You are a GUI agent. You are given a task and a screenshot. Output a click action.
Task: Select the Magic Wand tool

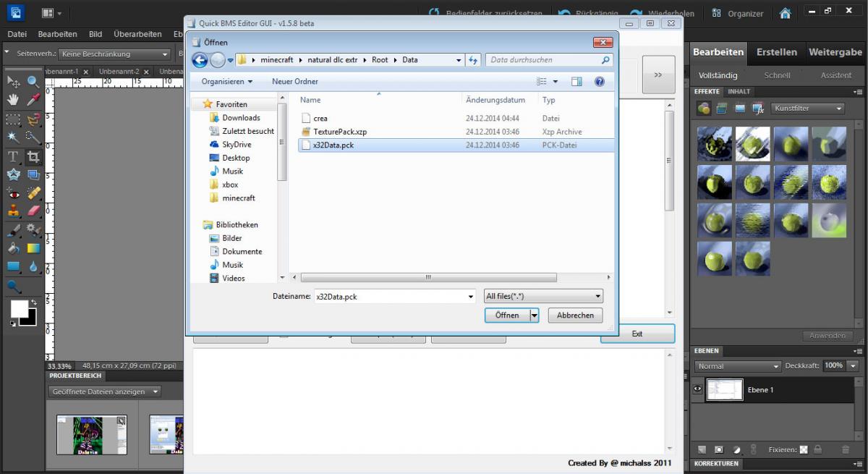13,137
